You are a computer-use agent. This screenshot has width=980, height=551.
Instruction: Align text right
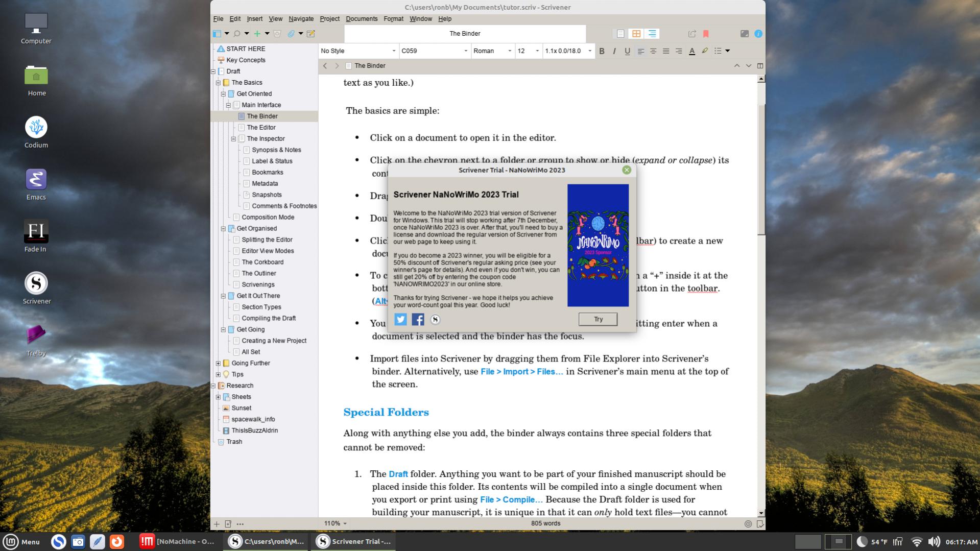coord(679,51)
